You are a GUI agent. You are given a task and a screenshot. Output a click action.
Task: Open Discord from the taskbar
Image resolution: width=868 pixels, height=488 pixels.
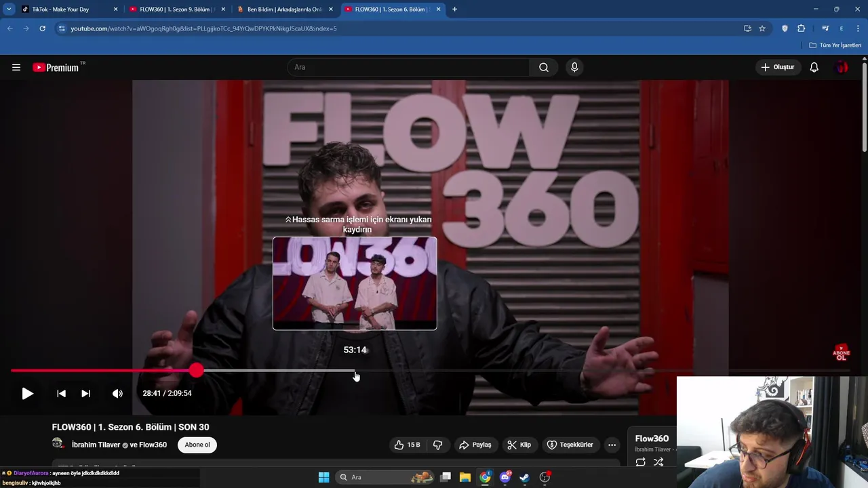(x=505, y=477)
